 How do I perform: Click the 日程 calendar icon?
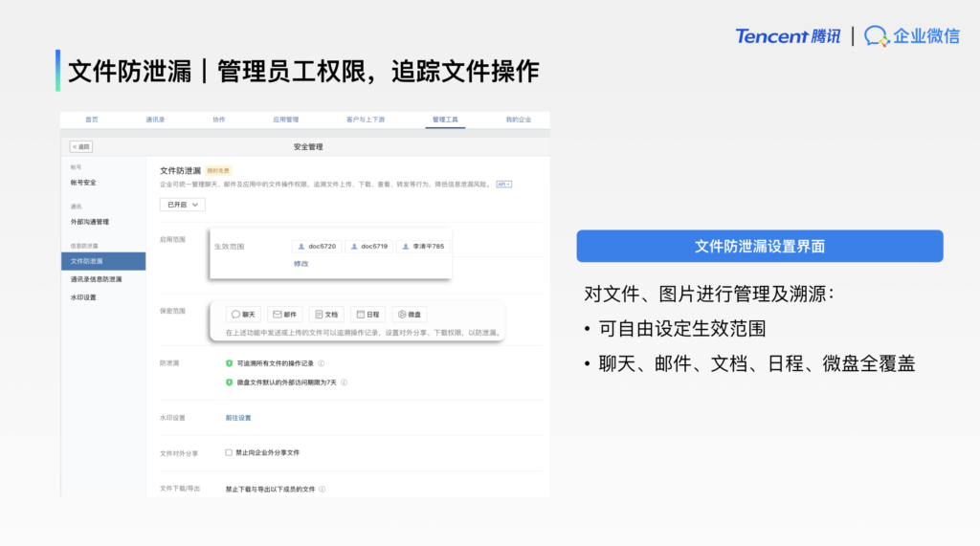(x=360, y=315)
